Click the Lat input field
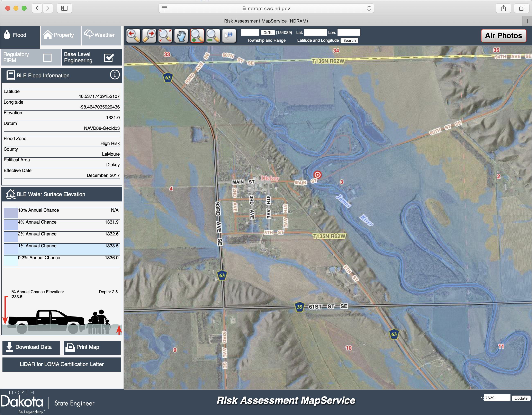Viewport: 532px width, 415px height. 315,32
